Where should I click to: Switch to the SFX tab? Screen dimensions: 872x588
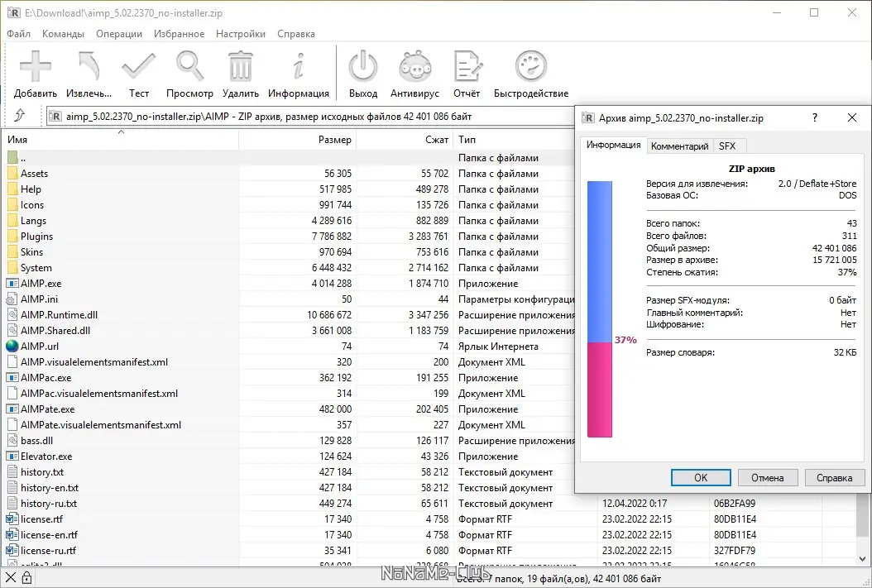pyautogui.click(x=727, y=146)
